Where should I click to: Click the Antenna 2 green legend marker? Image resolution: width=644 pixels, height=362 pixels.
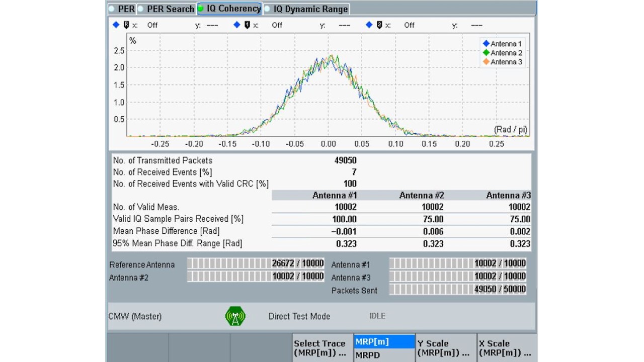click(x=486, y=53)
